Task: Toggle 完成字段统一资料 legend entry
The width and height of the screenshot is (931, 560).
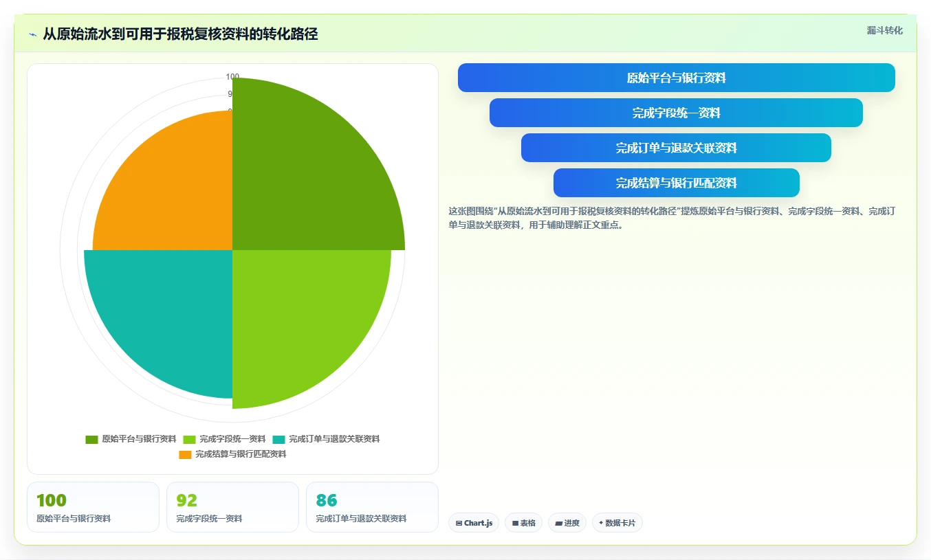Action: [x=224, y=439]
